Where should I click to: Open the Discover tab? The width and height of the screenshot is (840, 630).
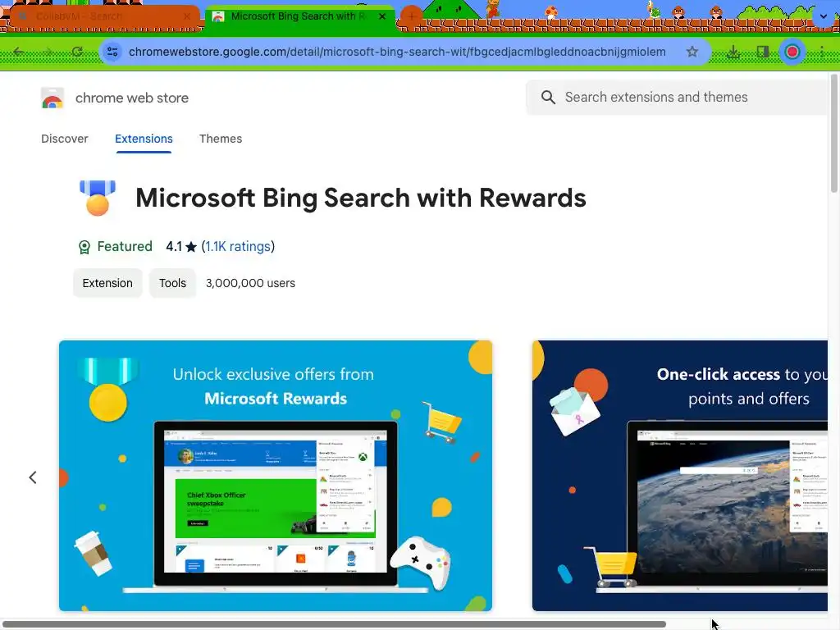coord(64,139)
